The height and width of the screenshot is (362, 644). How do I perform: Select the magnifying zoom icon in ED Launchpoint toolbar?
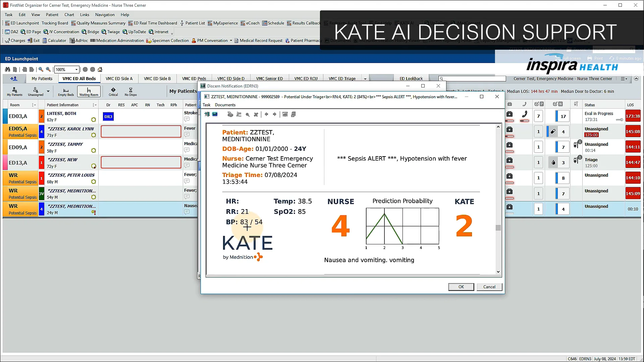[48, 69]
